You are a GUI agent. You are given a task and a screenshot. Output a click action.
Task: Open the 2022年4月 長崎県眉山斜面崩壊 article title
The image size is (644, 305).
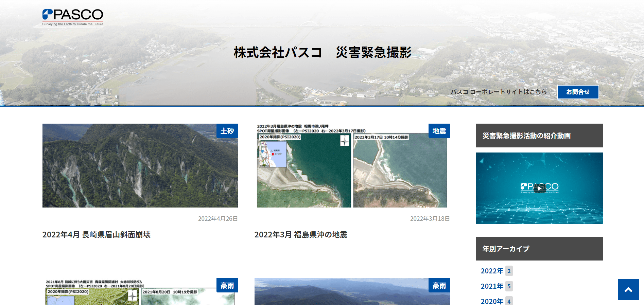point(97,235)
